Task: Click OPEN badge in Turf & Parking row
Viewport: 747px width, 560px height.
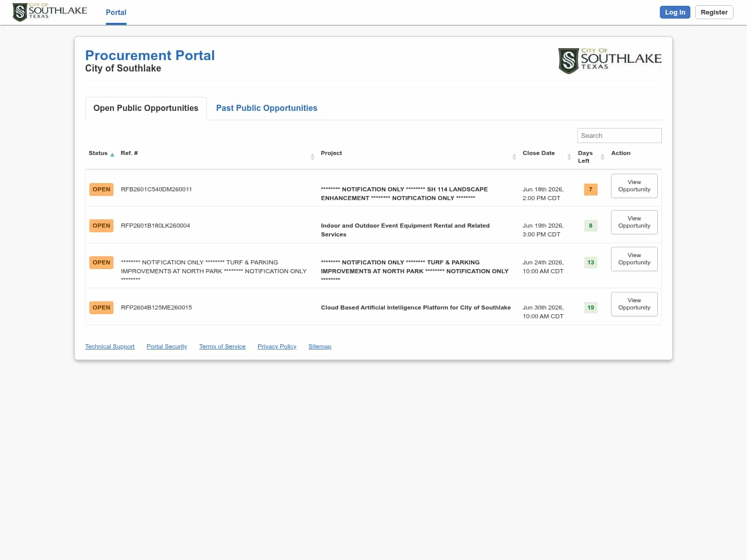Action: [101, 262]
